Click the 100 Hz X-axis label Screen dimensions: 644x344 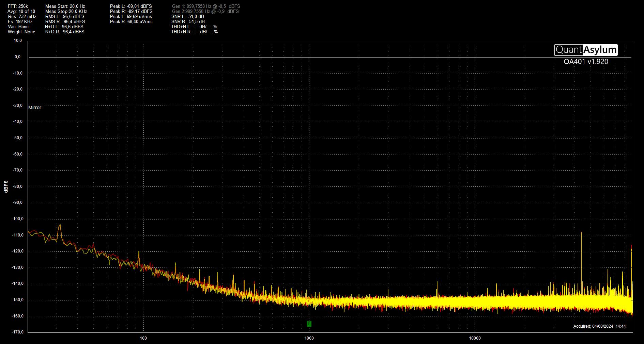pos(143,338)
